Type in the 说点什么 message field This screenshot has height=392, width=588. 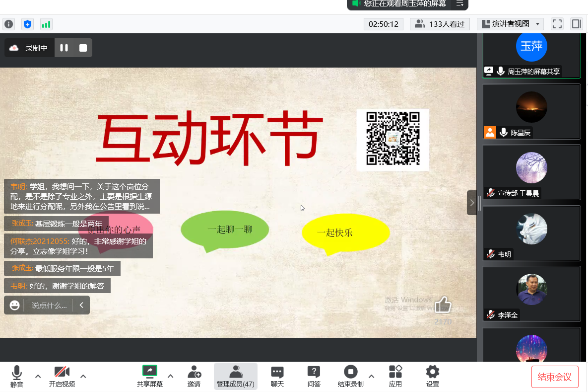pos(49,306)
